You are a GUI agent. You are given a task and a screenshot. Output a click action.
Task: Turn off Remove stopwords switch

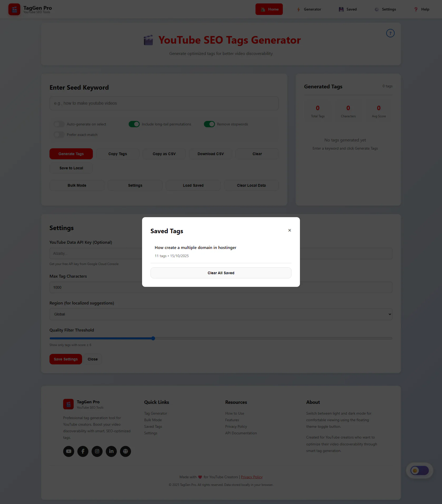tap(209, 124)
